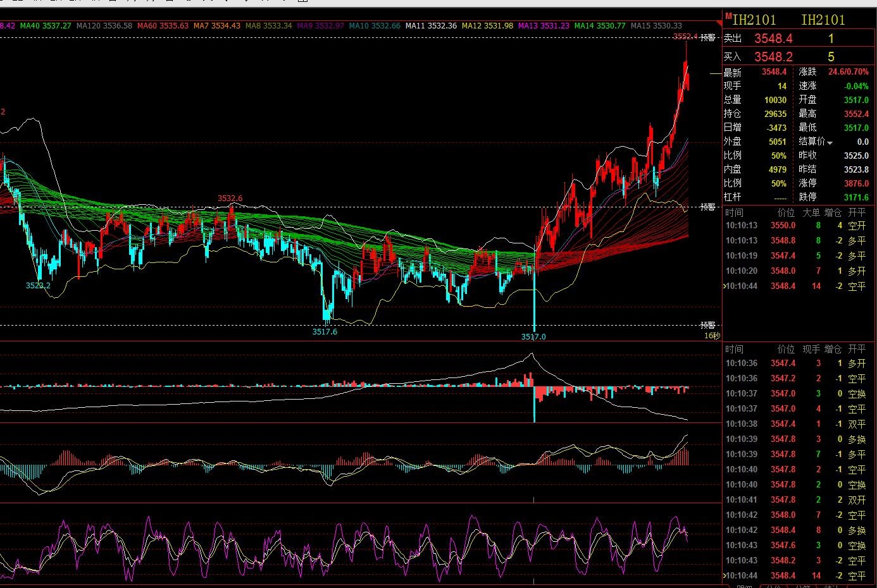
Task: Click the 涨停 price 3876.0
Action: click(x=856, y=183)
